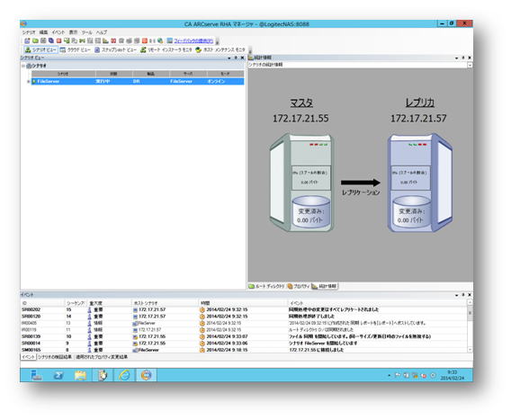This screenshot has width=511, height=420.
Task: Select event row SR00120
Action: (x=244, y=317)
